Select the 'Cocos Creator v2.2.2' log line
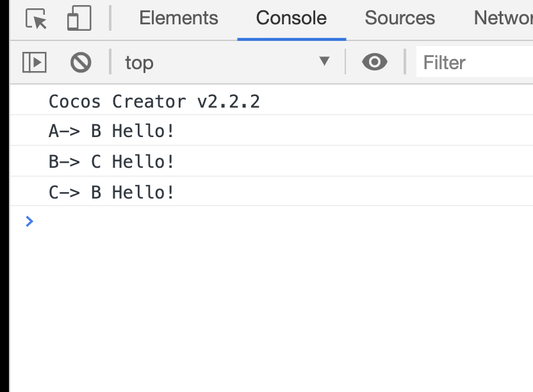 click(154, 101)
